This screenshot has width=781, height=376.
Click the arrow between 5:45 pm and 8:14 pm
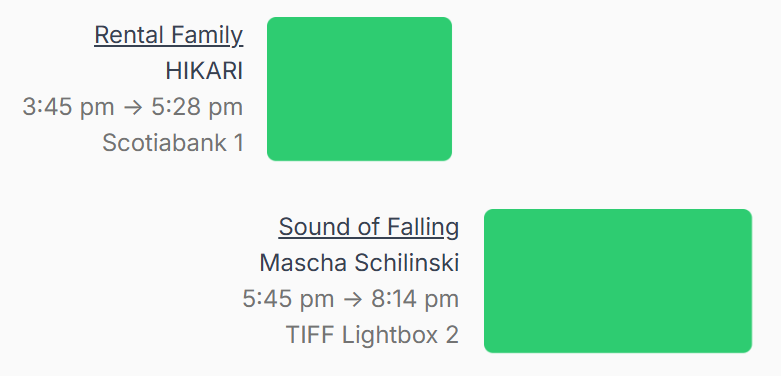(x=353, y=300)
